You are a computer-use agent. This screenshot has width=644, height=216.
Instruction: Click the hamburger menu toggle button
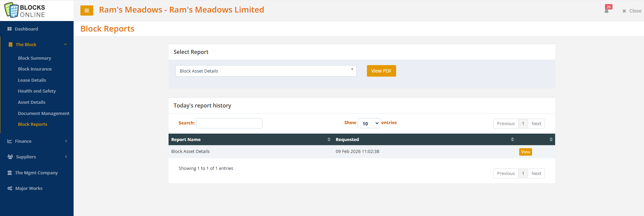point(86,11)
